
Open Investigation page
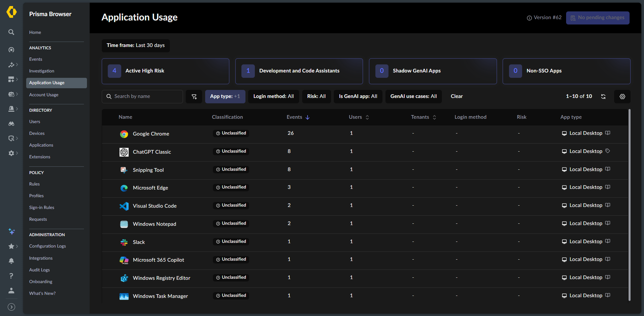[x=42, y=71]
